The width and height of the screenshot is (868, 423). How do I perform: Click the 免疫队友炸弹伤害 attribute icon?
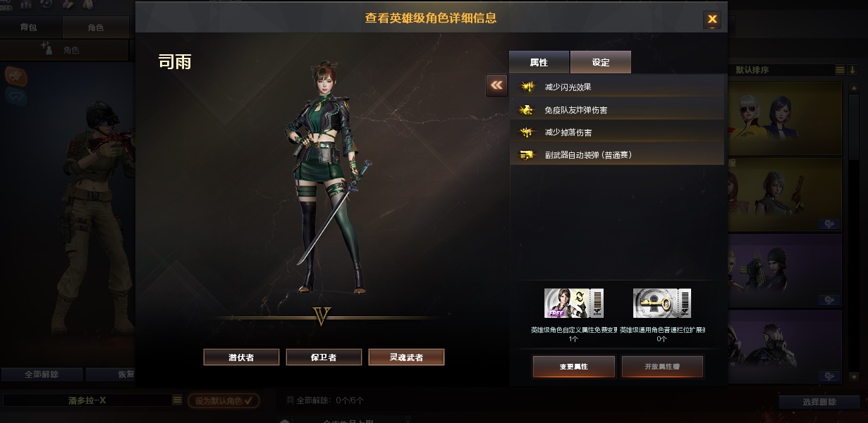coord(527,110)
